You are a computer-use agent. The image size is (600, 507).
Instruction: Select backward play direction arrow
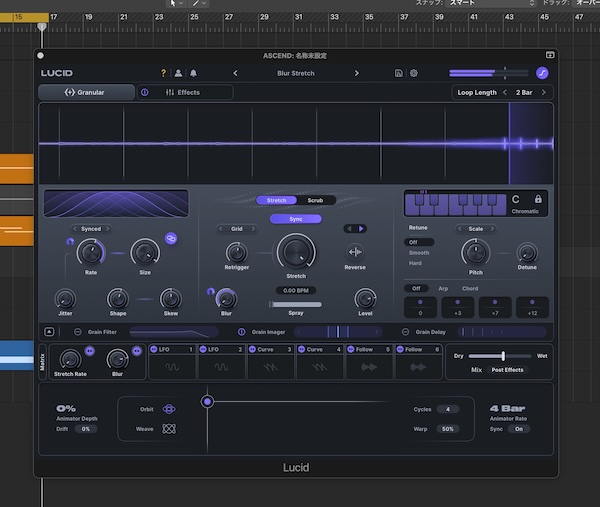pos(349,228)
